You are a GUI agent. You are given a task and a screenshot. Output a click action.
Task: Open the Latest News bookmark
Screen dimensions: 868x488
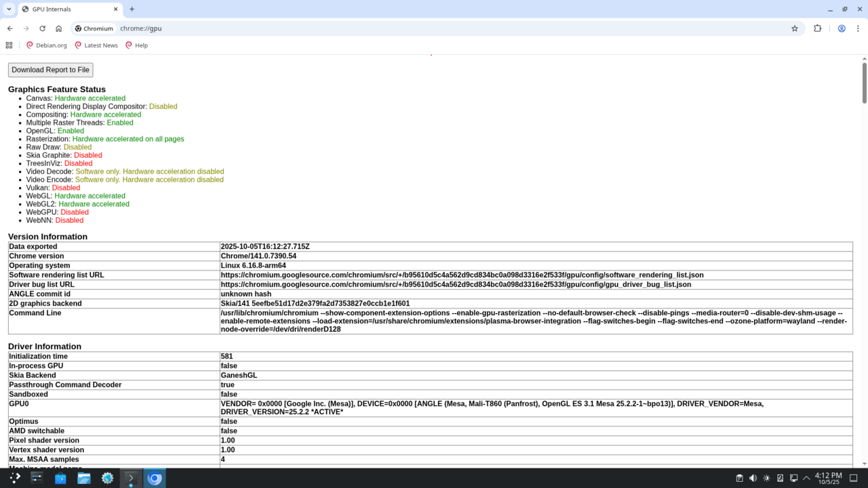[96, 45]
